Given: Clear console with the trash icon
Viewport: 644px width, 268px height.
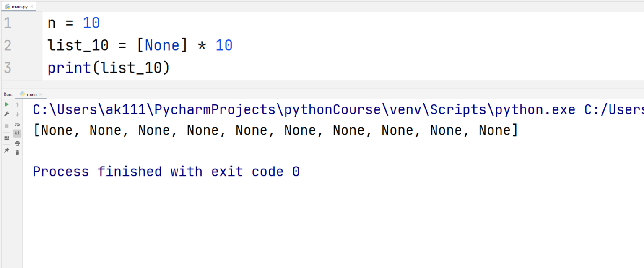Looking at the screenshot, I should (x=17, y=152).
